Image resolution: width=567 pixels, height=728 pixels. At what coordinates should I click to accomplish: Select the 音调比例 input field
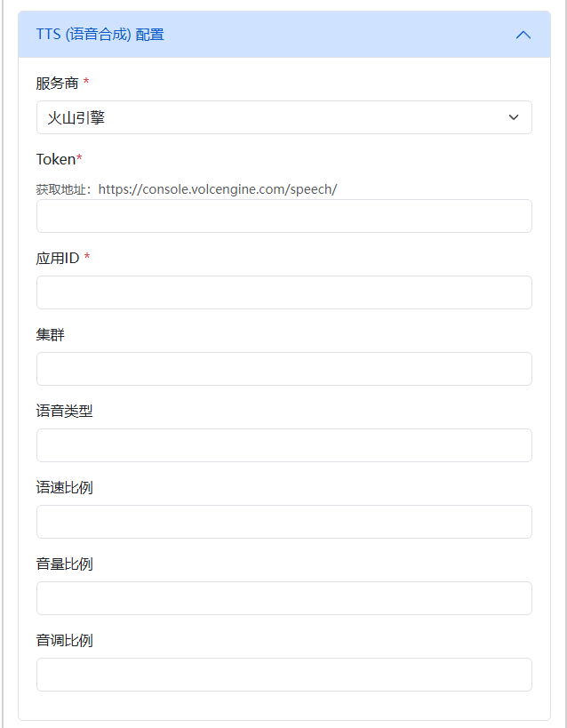click(283, 675)
